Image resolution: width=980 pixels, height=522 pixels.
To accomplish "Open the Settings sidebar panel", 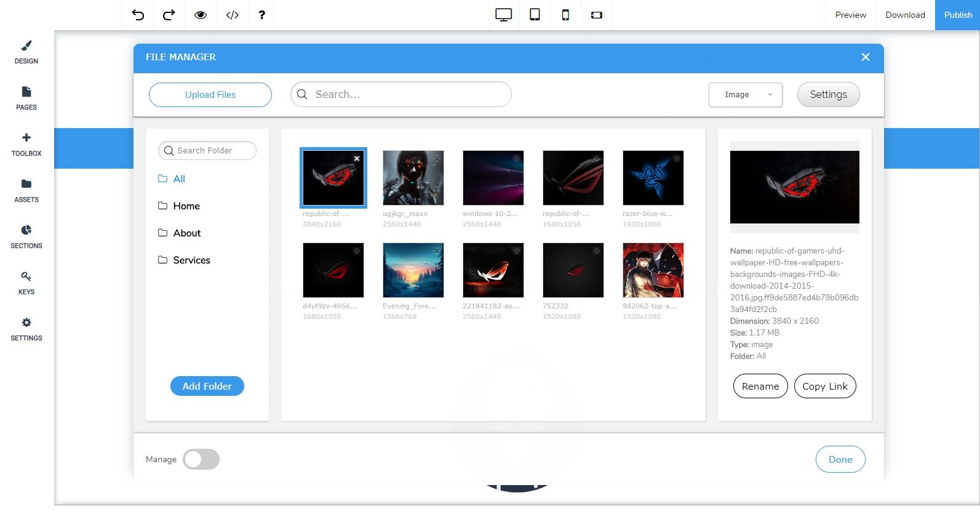I will click(26, 329).
